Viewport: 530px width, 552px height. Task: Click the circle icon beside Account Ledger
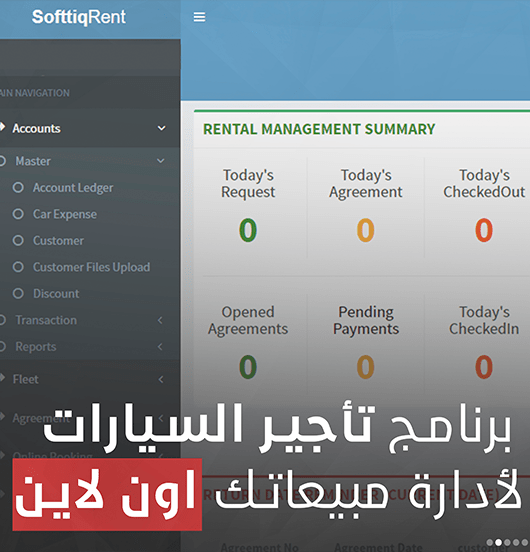click(x=18, y=188)
